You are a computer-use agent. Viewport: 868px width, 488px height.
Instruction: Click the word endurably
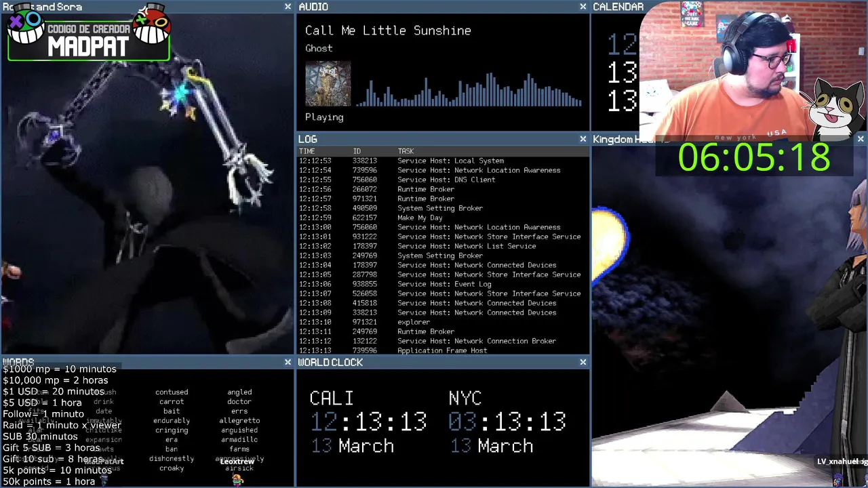click(172, 420)
